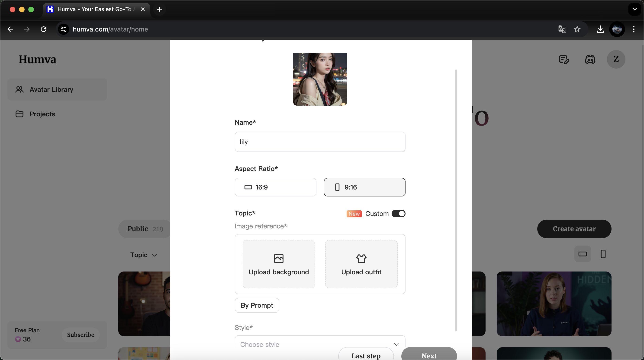Toggle the Custom topic switch off
644x360 pixels.
(x=398, y=214)
